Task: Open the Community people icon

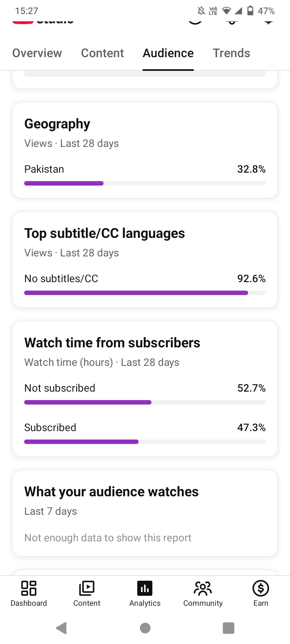Action: [203, 588]
